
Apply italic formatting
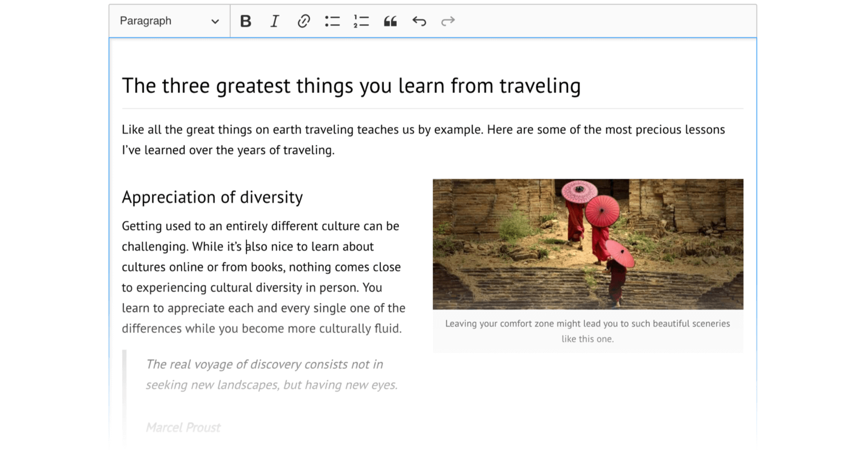[x=274, y=21]
